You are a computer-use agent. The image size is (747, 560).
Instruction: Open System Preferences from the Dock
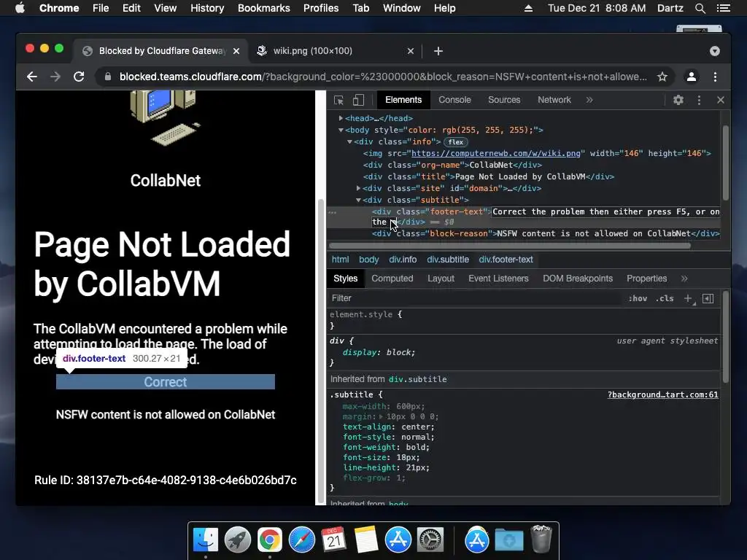click(x=430, y=540)
